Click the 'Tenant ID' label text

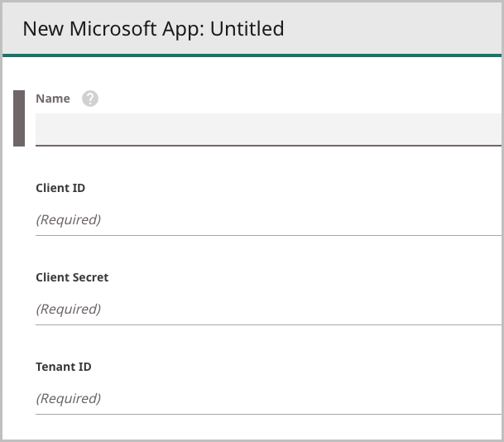(x=64, y=367)
